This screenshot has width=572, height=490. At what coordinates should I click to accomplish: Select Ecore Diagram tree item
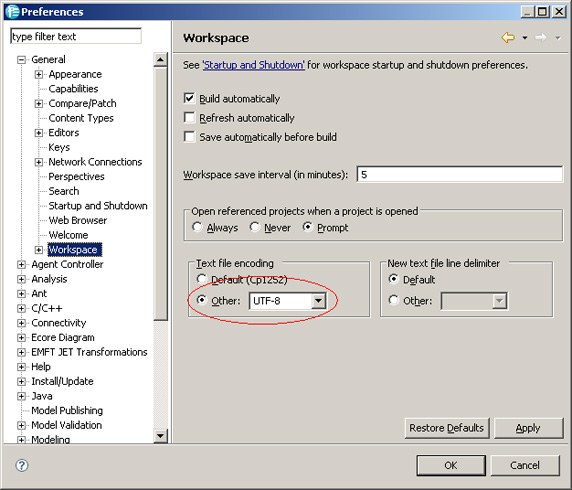63,337
